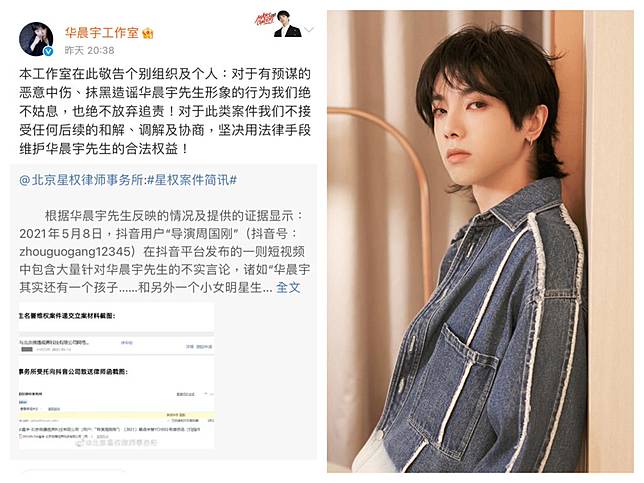
Task: Click the 华晨宇工作室 account name
Action: click(101, 32)
